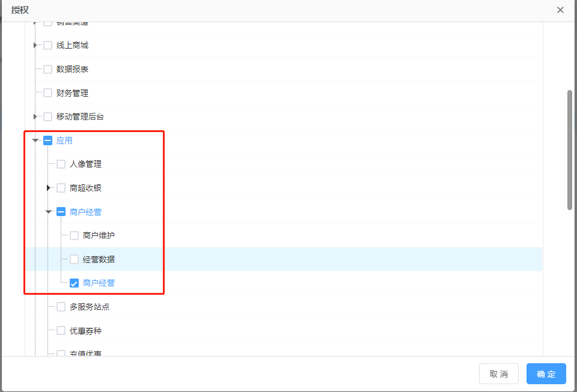
Task: Click the vertical scrollbar thumb
Action: coord(570,150)
